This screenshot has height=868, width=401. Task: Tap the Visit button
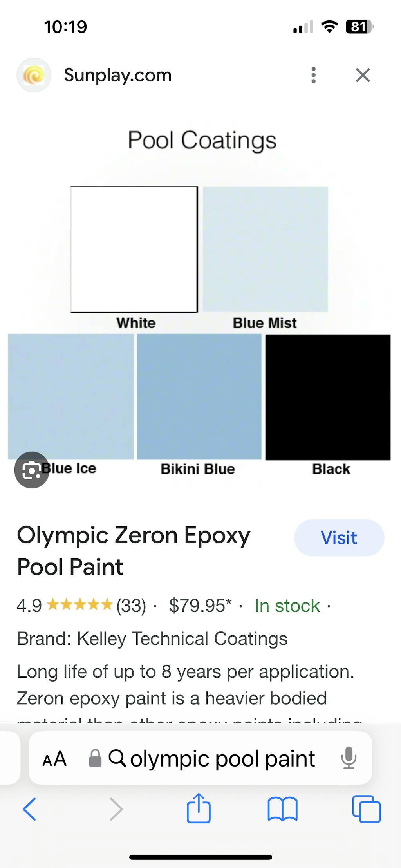click(339, 538)
